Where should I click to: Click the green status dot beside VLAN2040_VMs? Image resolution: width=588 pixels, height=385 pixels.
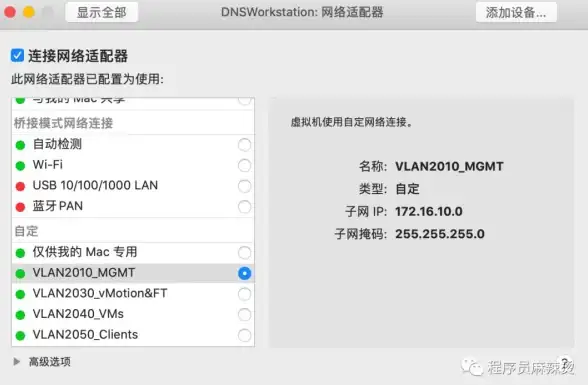coord(20,315)
